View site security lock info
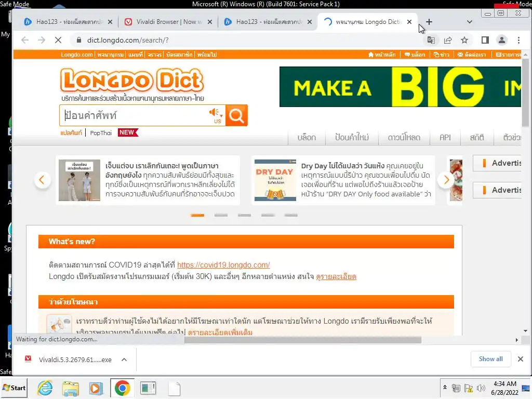The height and width of the screenshot is (399, 532). pyautogui.click(x=79, y=40)
